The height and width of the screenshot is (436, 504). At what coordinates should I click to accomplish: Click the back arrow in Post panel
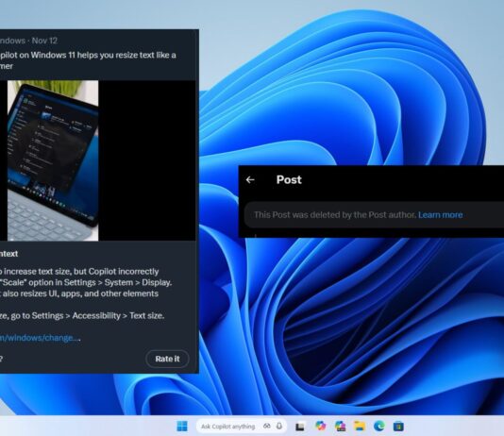coord(250,180)
